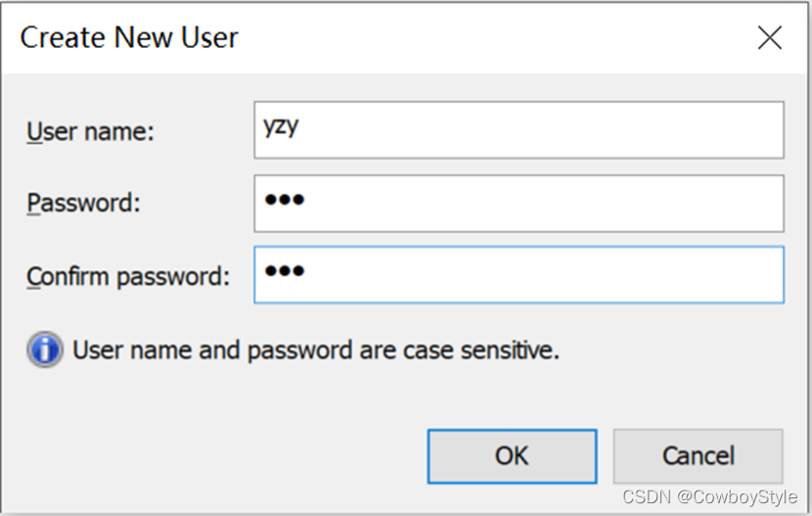Click the case sensitive notice text
Screen dimensions: 812x516
point(316,351)
